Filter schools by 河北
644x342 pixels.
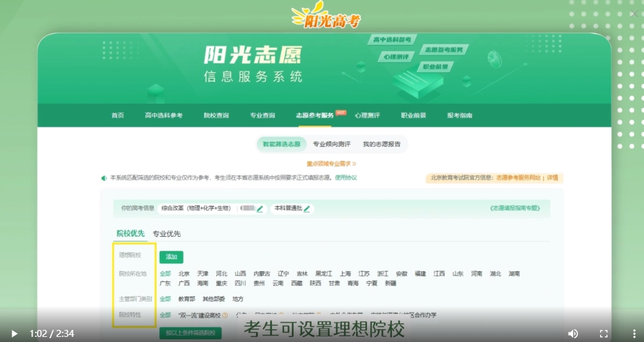click(x=221, y=274)
